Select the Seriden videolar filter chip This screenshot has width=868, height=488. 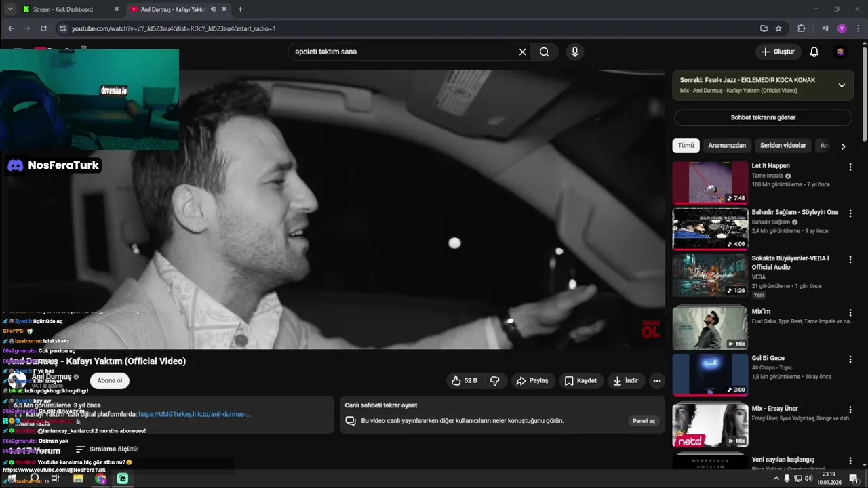[x=783, y=146]
